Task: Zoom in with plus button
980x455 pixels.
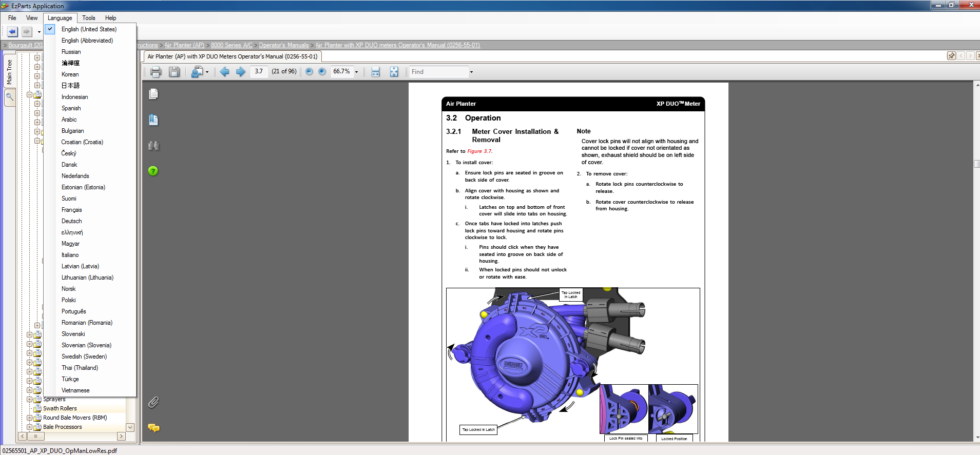Action: (x=322, y=72)
